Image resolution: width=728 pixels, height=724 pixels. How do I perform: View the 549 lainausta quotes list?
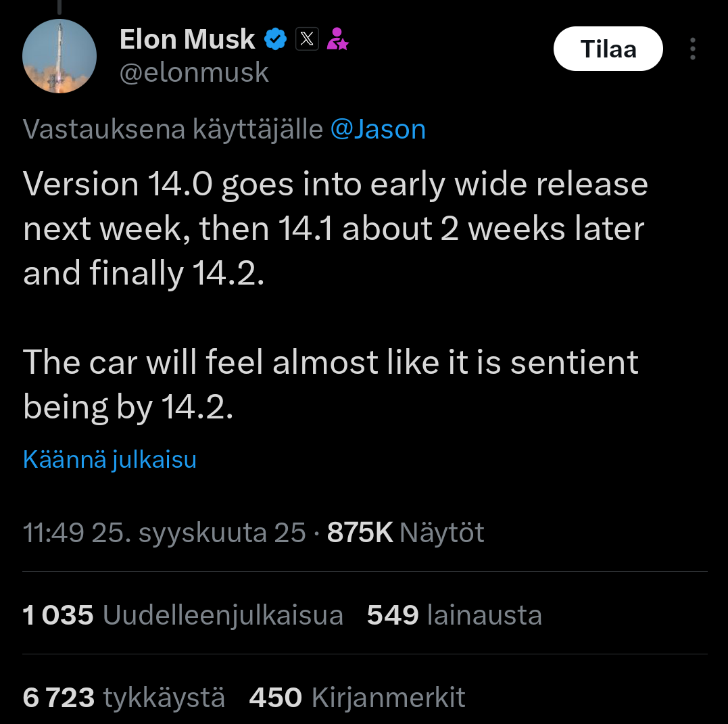tap(454, 615)
